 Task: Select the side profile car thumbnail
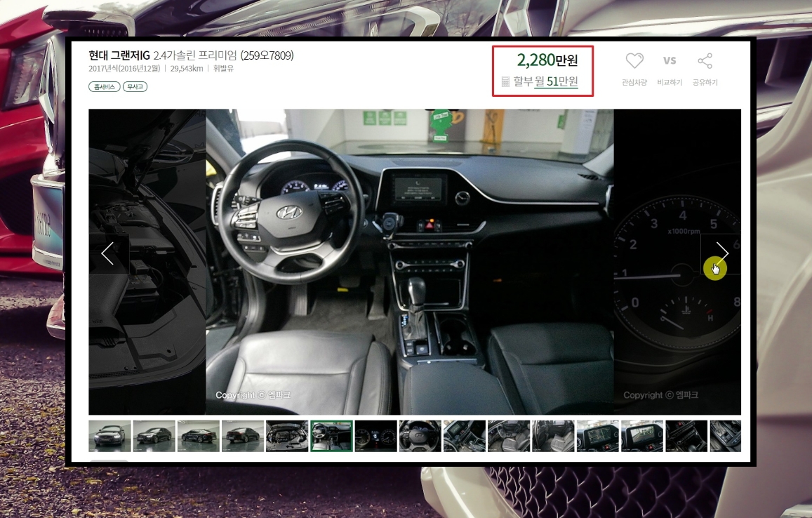coord(199,436)
